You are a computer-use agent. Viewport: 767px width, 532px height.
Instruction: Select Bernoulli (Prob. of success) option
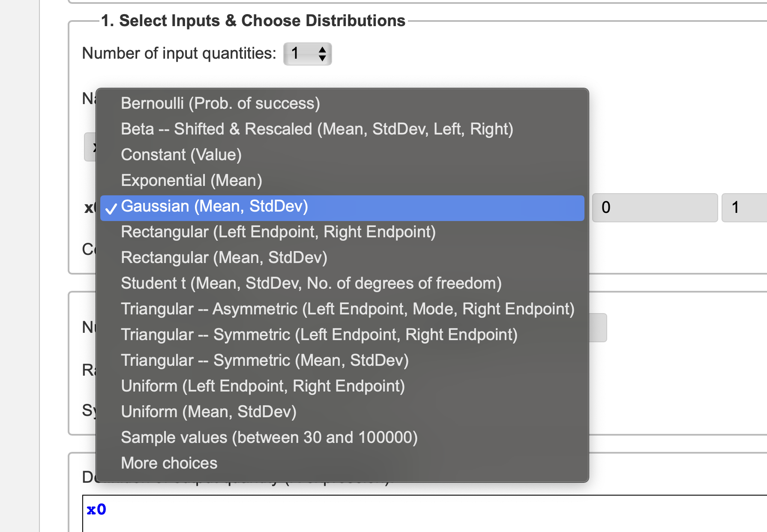pos(220,104)
